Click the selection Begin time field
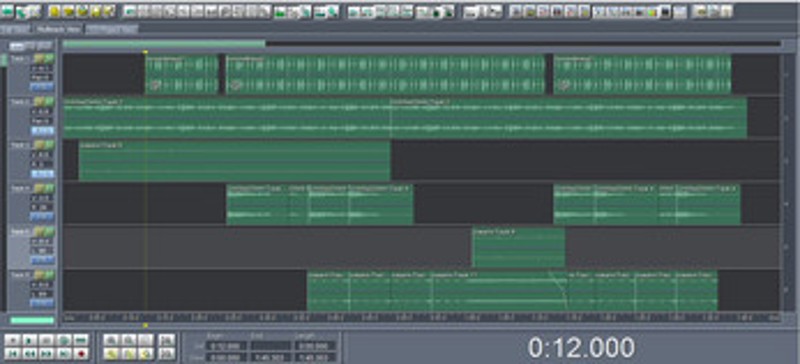Image resolution: width=800 pixels, height=364 pixels. click(x=226, y=346)
